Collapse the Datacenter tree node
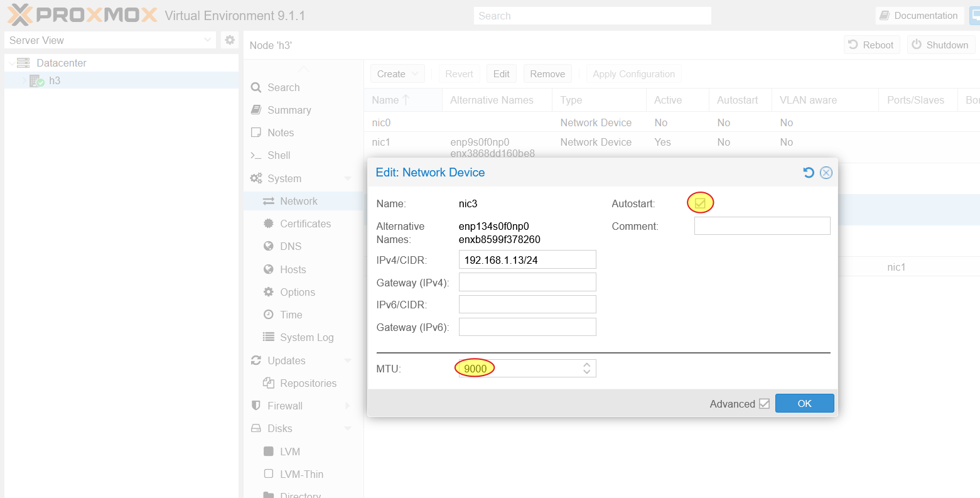Image resolution: width=980 pixels, height=498 pixels. coord(11,63)
